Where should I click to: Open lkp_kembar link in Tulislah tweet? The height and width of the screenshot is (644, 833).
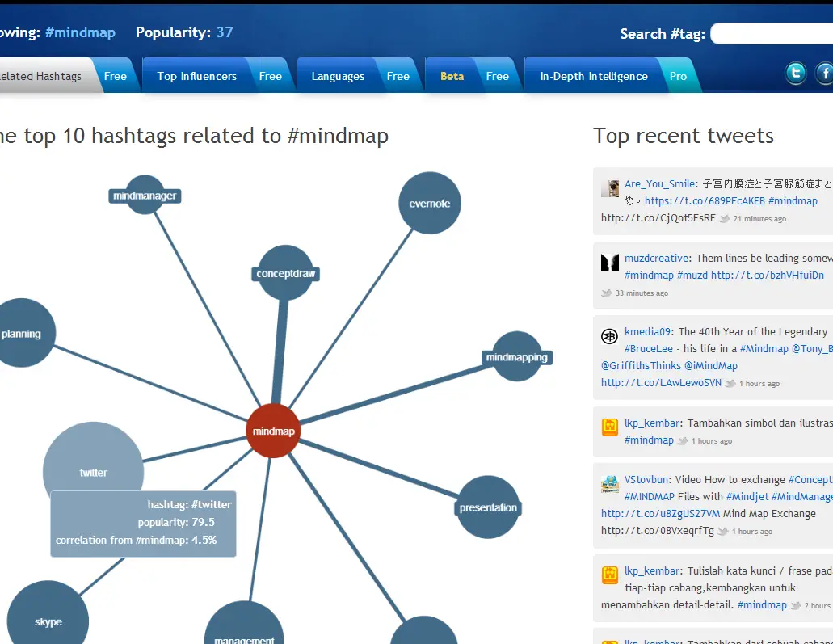click(x=651, y=570)
